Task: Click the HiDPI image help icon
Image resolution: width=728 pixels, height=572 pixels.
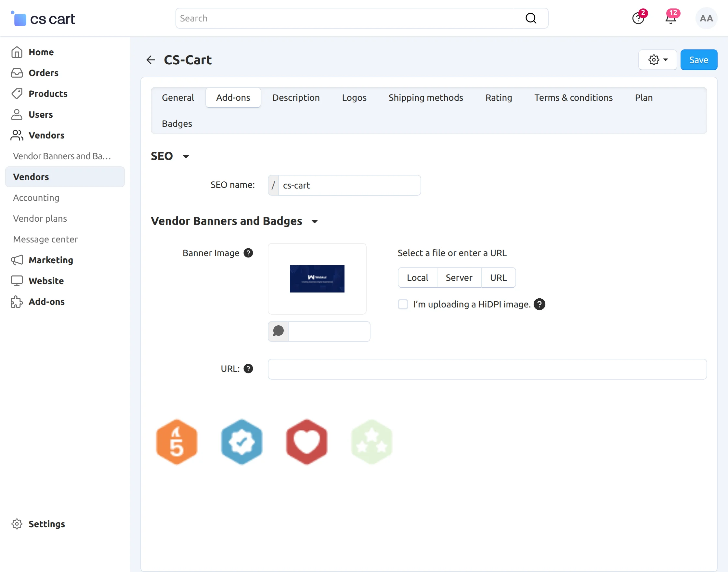Action: click(x=539, y=304)
